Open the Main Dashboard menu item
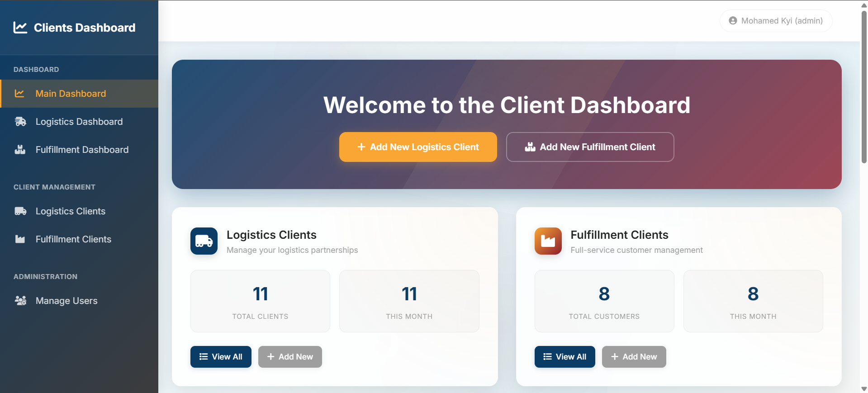868x393 pixels. point(79,94)
